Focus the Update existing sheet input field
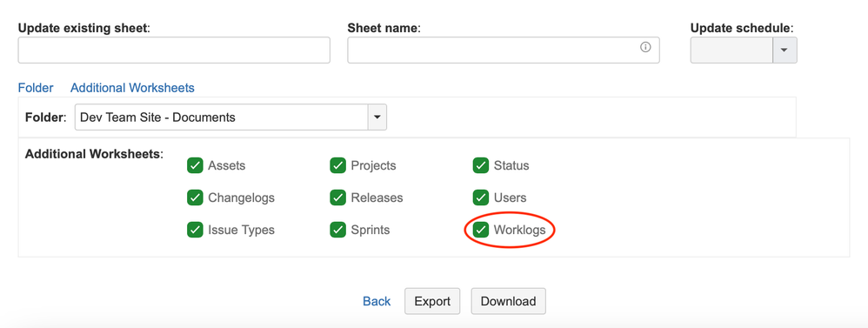868x328 pixels. (x=174, y=50)
